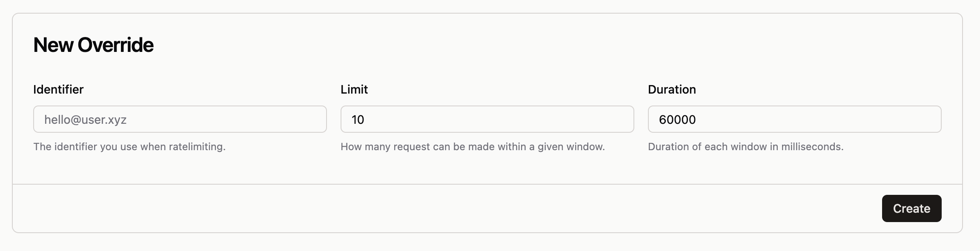Click the divider line above Create
The image size is (980, 251).
click(487, 184)
